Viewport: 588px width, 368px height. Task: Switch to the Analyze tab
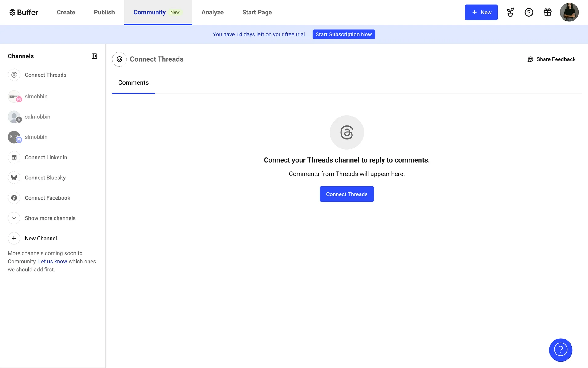click(x=212, y=12)
